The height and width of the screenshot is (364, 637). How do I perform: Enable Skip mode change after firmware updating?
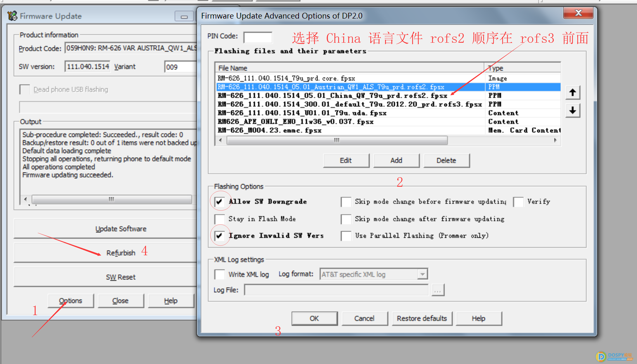point(346,219)
